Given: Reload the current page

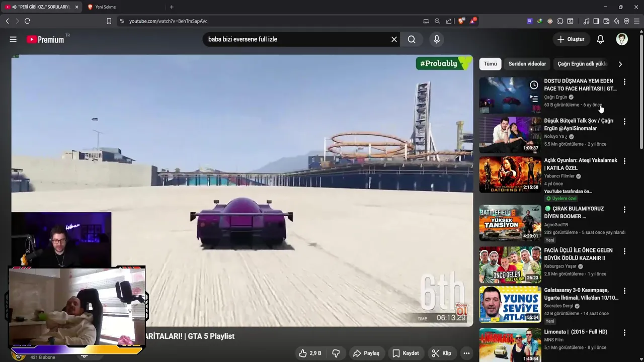Looking at the screenshot, I should click(27, 21).
